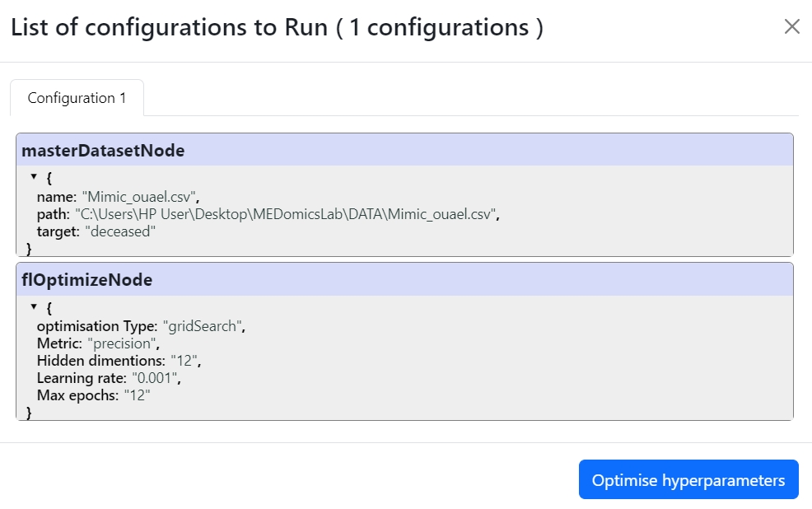Click the flOptimizeNode header bar

(404, 280)
